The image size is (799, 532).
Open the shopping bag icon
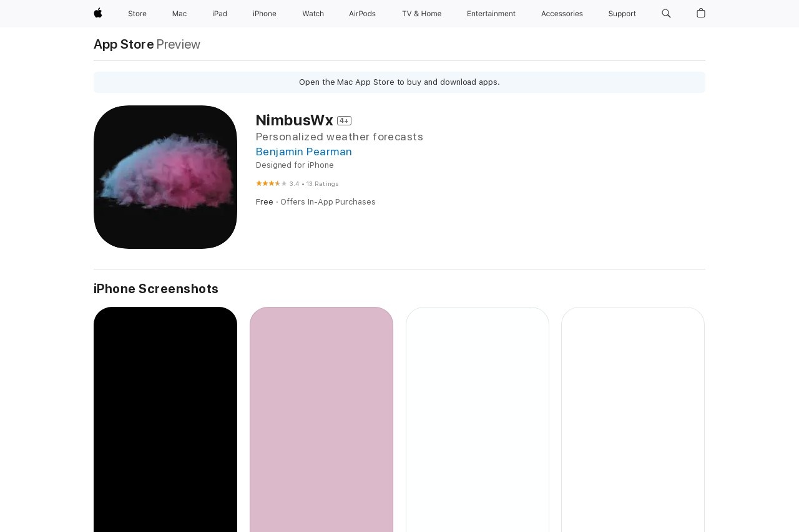[701, 13]
